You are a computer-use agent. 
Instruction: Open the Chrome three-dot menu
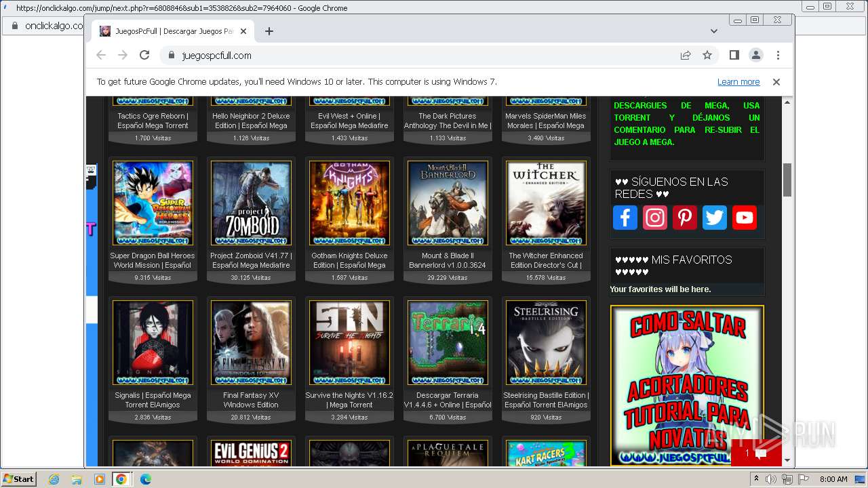click(778, 56)
